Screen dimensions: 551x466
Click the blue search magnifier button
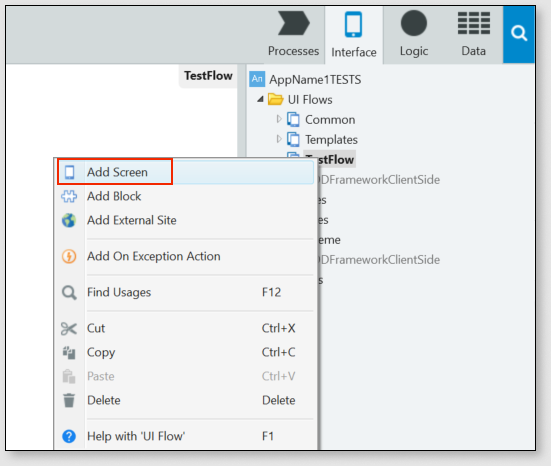519,34
